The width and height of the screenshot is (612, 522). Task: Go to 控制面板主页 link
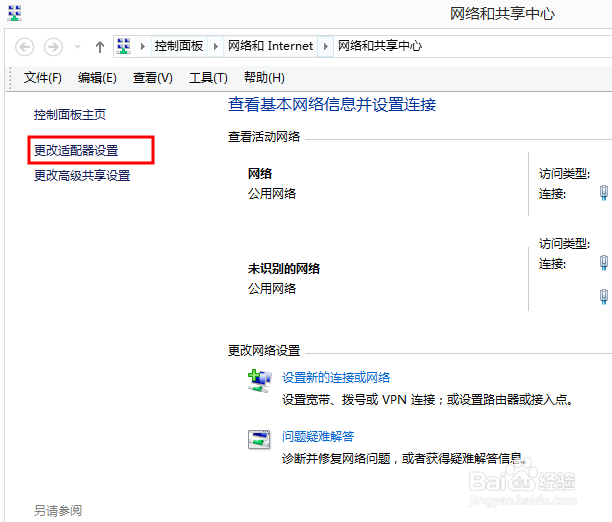click(70, 114)
